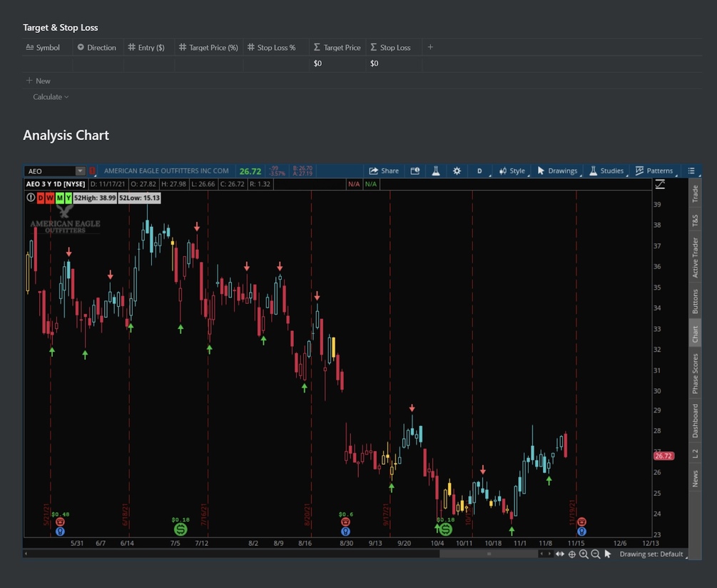717x588 pixels.
Task: Click the 26.72 price label on axis
Action: (663, 456)
